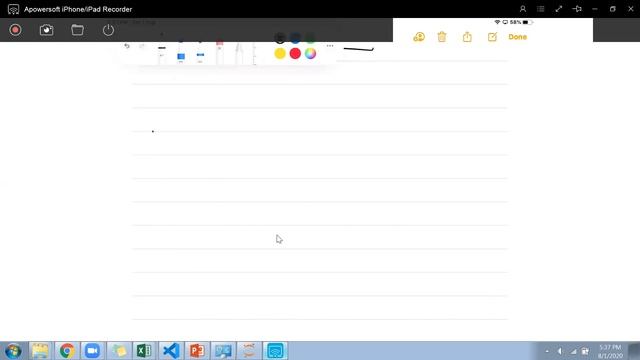The image size is (640, 360).
Task: Open the rainbow color picker wheel
Action: [x=310, y=53]
